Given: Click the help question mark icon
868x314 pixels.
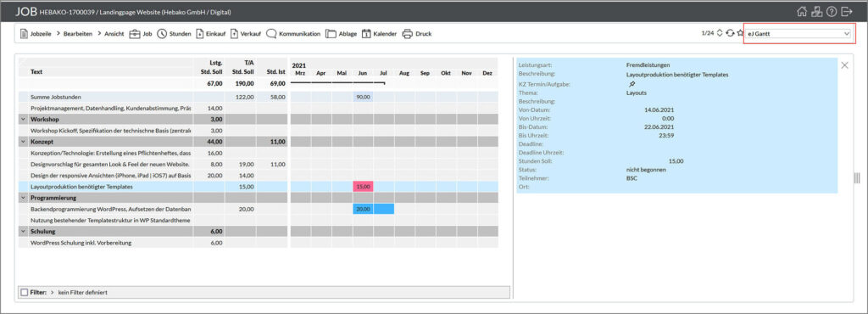Looking at the screenshot, I should click(832, 12).
